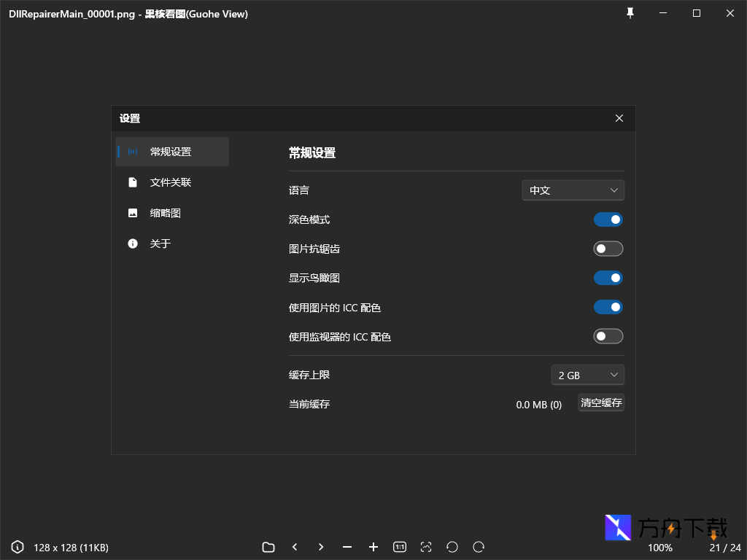Screen dimensions: 747x560
Task: Switch to the 文件关联 settings section
Action: point(172,182)
